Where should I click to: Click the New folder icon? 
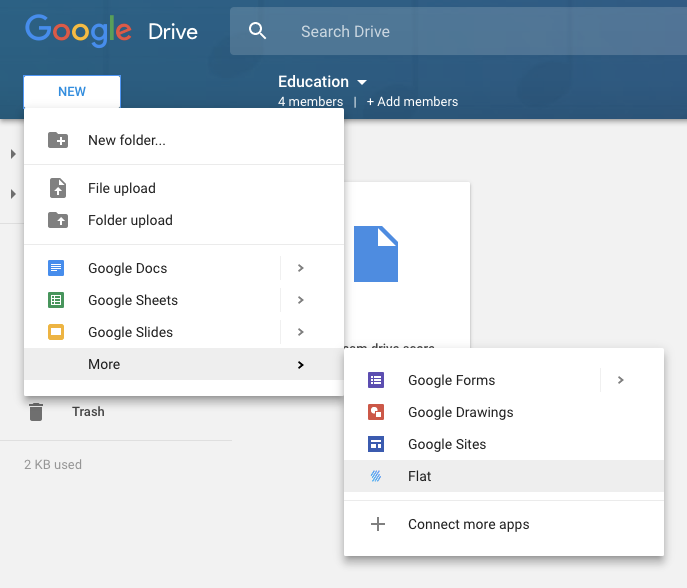coord(58,140)
